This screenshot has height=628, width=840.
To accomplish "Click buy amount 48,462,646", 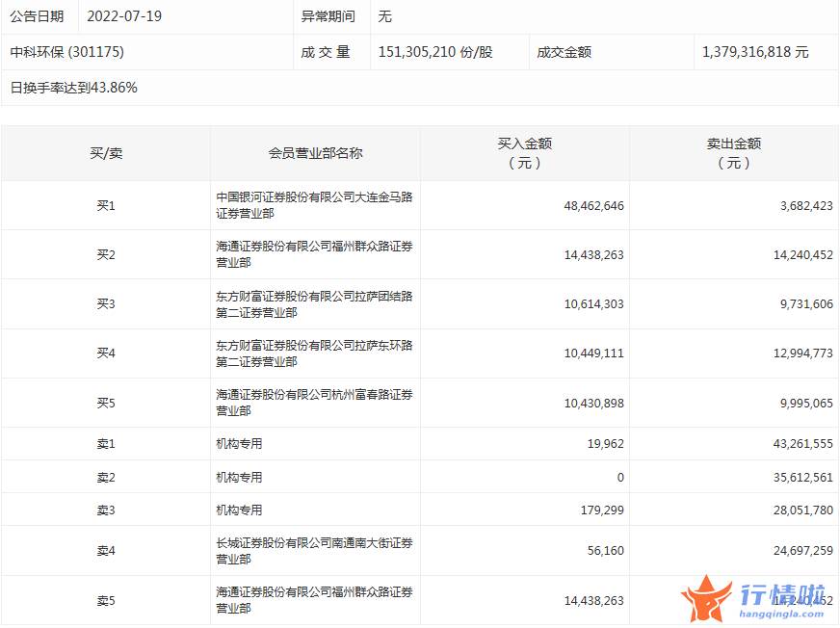I will click(593, 206).
